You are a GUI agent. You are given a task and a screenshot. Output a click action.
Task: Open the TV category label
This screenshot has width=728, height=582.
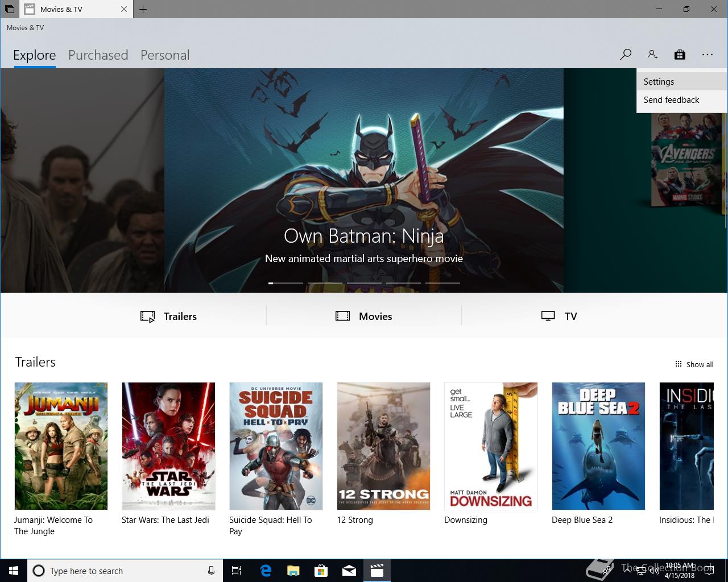[571, 317]
